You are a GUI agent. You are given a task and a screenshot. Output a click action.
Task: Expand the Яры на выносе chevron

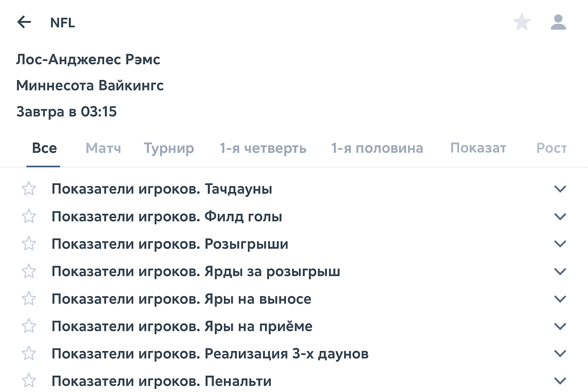tap(560, 299)
